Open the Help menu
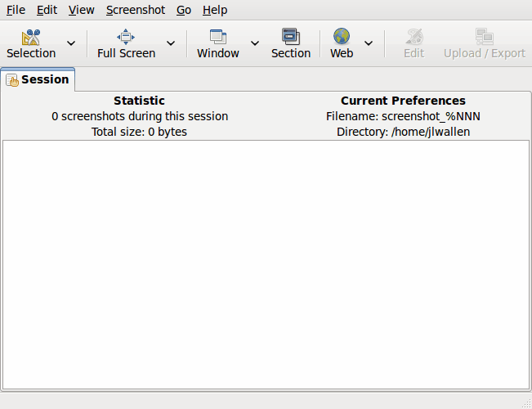Image resolution: width=532 pixels, height=409 pixels. pos(215,10)
